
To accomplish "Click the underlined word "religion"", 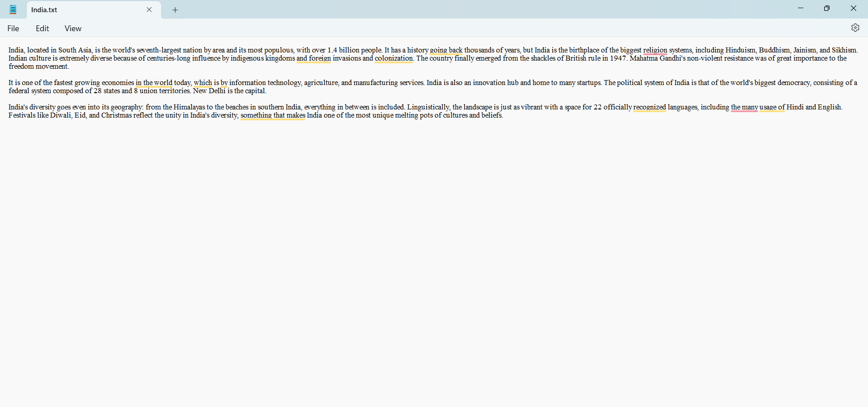I will [x=655, y=50].
